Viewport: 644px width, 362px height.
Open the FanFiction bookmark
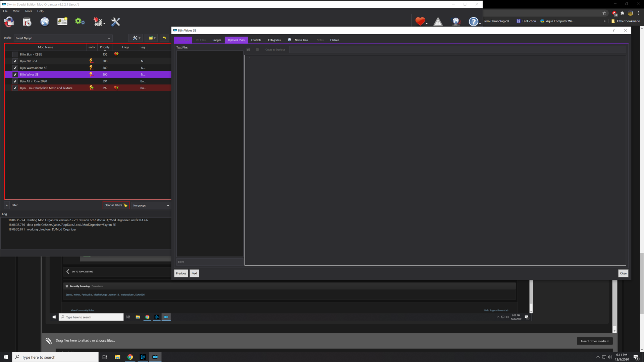[526, 21]
